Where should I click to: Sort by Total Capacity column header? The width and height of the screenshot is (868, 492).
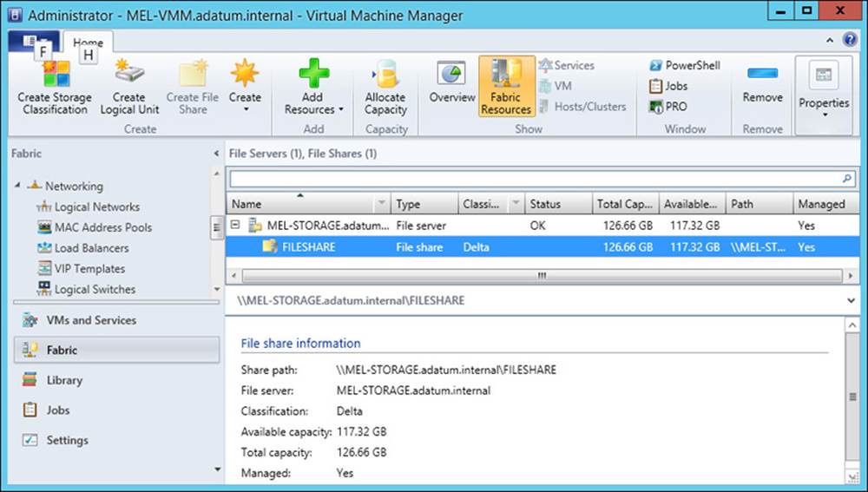click(626, 204)
